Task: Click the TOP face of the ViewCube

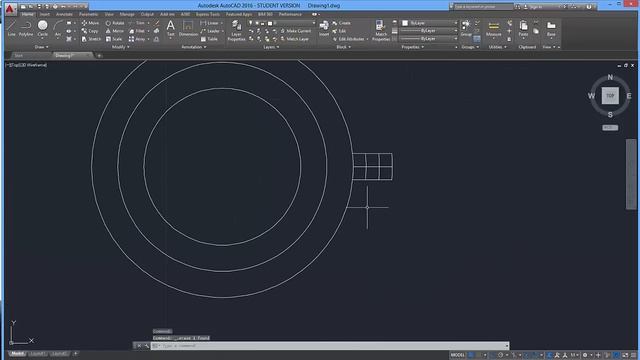Action: tap(610, 96)
